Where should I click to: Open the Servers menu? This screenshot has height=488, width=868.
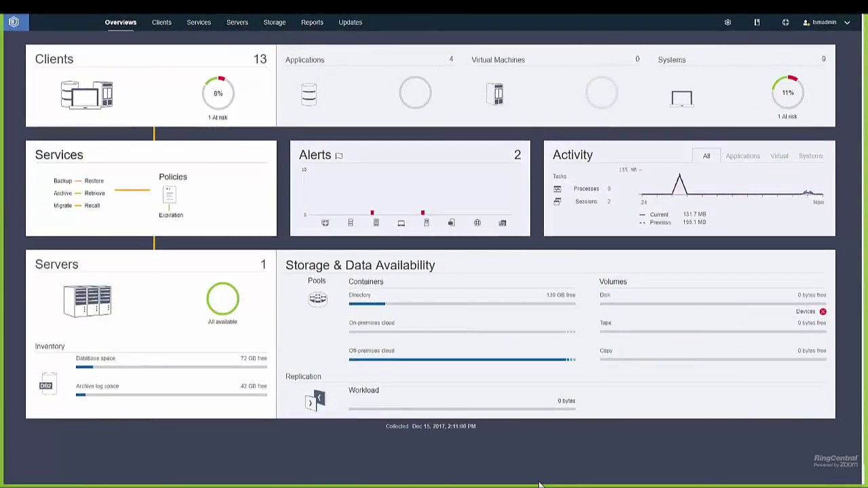237,22
